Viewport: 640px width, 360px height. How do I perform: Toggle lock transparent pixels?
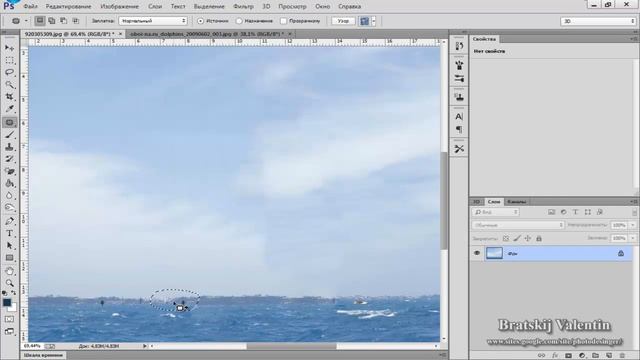506,238
